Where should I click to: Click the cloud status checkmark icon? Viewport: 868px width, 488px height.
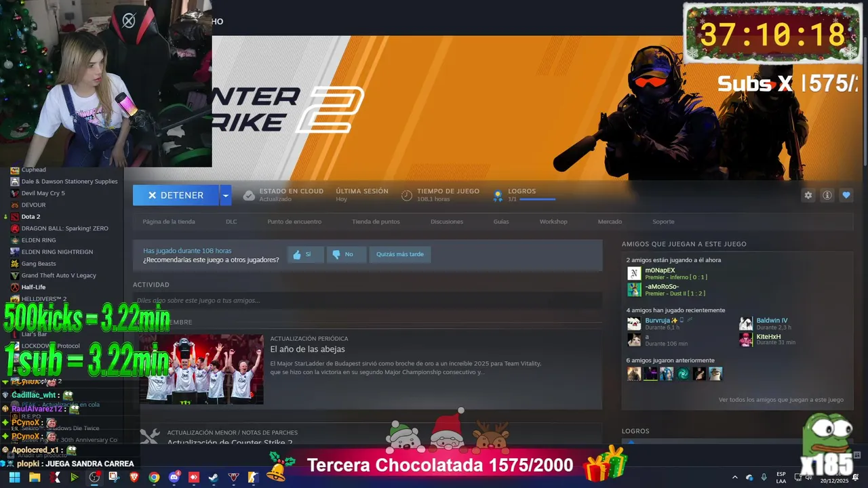point(249,195)
